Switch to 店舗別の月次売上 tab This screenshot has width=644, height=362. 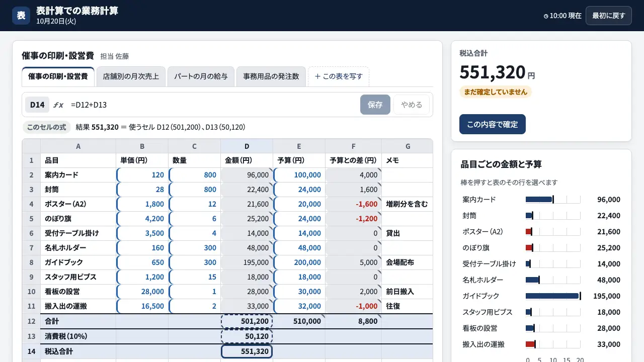point(131,76)
